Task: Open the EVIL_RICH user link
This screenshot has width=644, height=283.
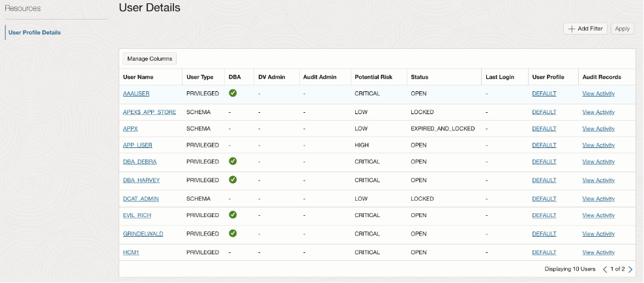Action: [137, 215]
